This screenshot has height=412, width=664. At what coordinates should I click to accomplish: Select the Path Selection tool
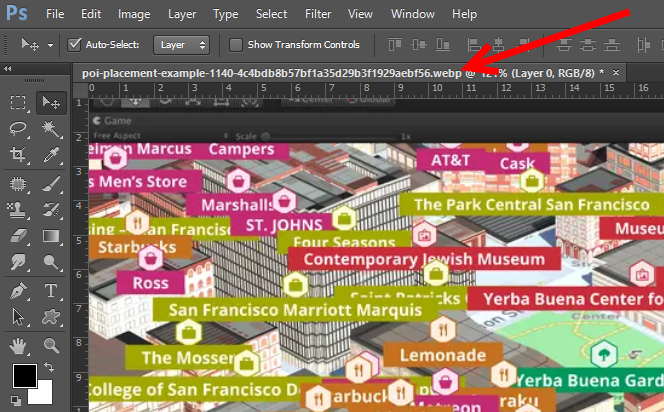(18, 317)
